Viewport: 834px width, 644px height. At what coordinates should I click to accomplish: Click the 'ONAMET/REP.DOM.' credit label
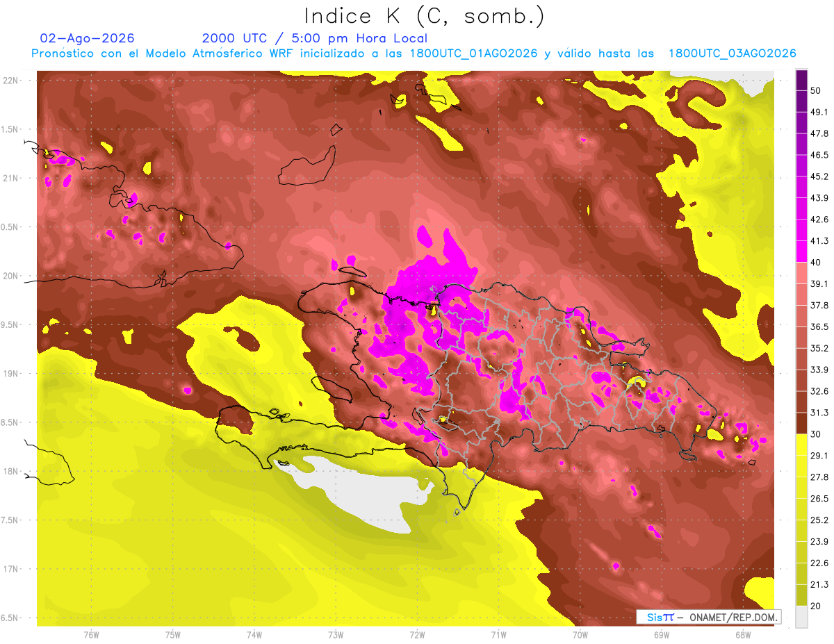(733, 617)
